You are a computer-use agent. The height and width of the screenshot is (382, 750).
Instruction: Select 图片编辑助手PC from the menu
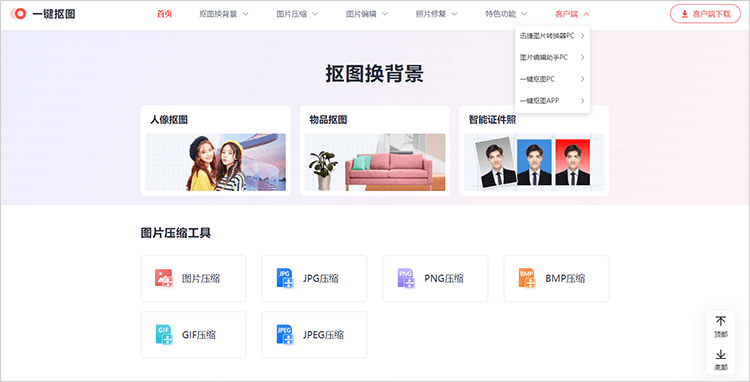pos(552,57)
